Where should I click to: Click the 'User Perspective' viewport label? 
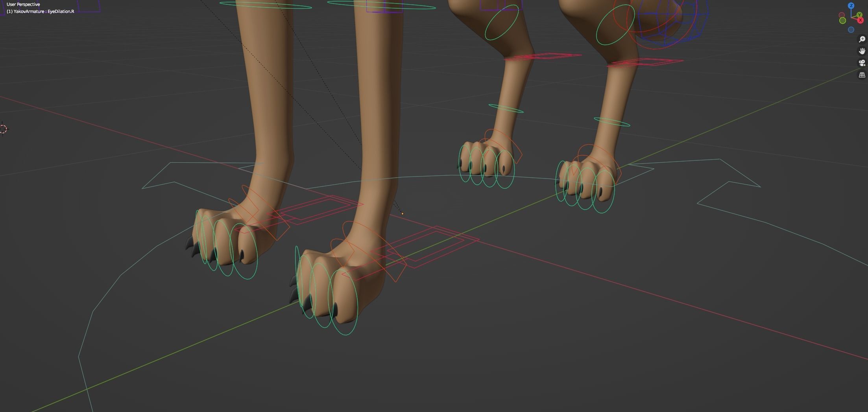click(x=23, y=4)
